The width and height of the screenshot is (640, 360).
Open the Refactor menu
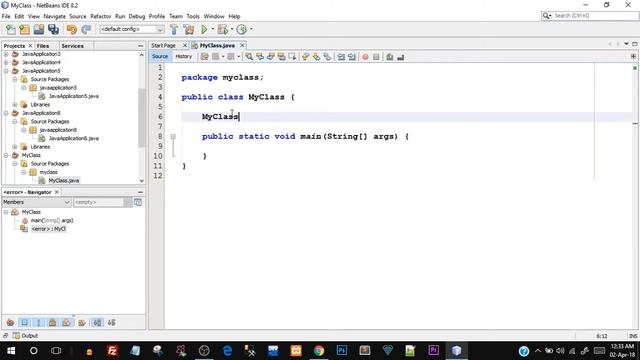[x=100, y=16]
